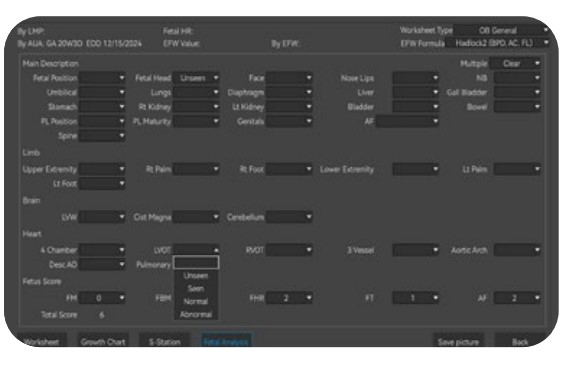Open the Aortic Arch dropdown
Image resolution: width=574 pixels, height=366 pixels.
click(517, 250)
